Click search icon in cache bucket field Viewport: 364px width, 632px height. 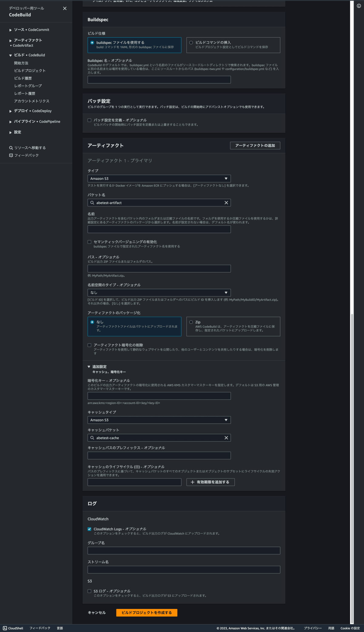[x=92, y=438]
